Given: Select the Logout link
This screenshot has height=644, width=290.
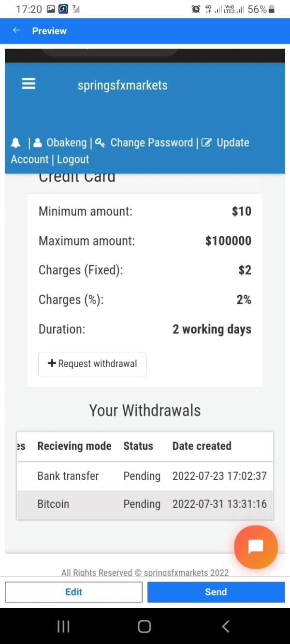Looking at the screenshot, I should click(73, 159).
